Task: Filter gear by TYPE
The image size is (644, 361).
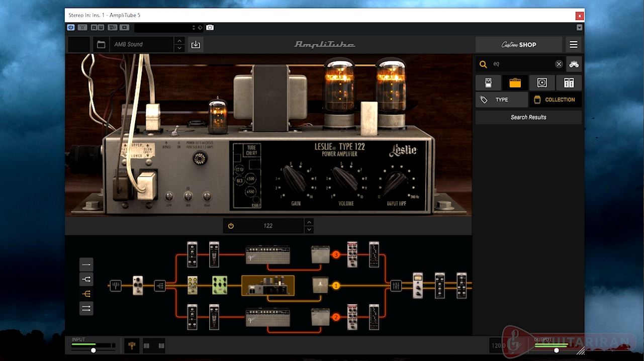Action: pyautogui.click(x=502, y=100)
